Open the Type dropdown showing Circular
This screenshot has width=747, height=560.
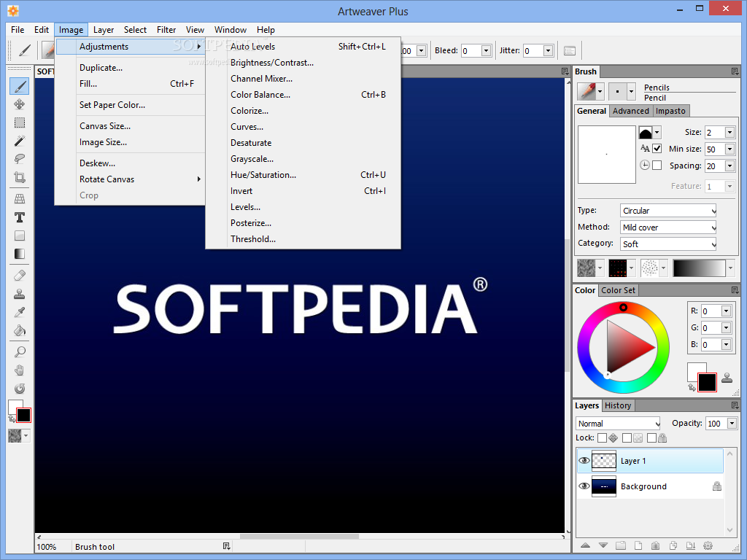point(668,211)
